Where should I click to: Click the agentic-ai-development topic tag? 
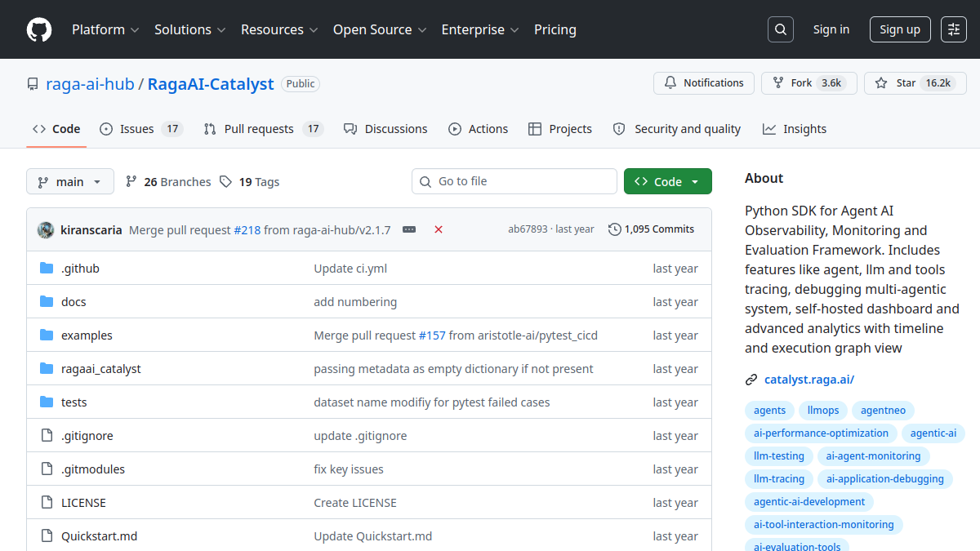(x=809, y=502)
